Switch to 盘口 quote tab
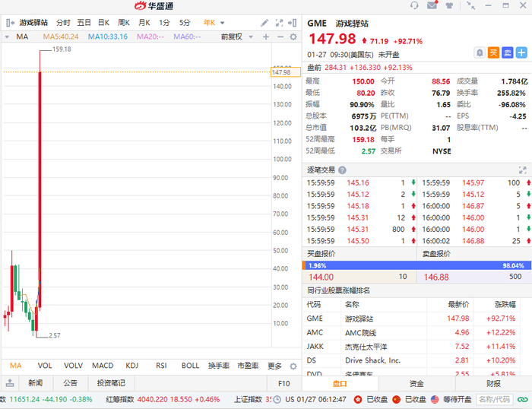The image size is (532, 409). point(340,384)
